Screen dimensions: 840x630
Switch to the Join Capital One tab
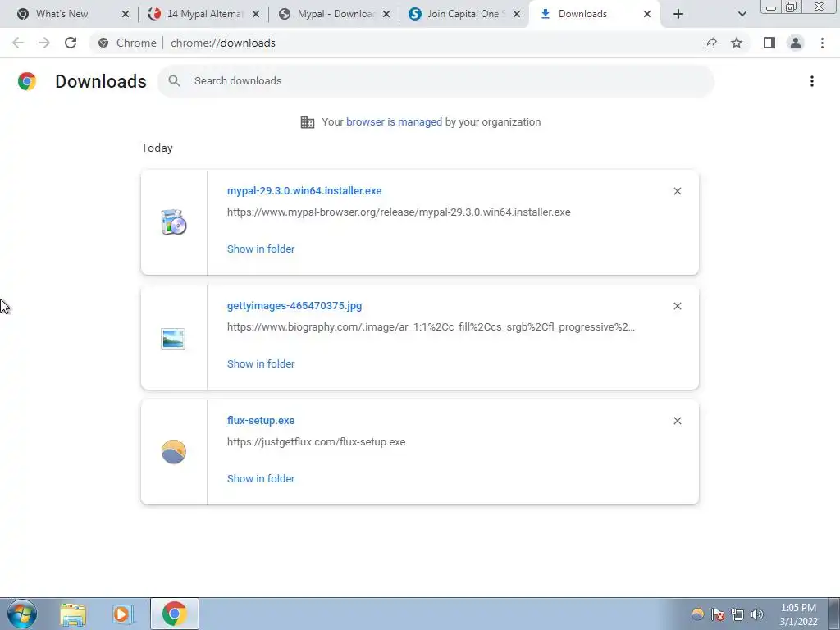tap(464, 14)
